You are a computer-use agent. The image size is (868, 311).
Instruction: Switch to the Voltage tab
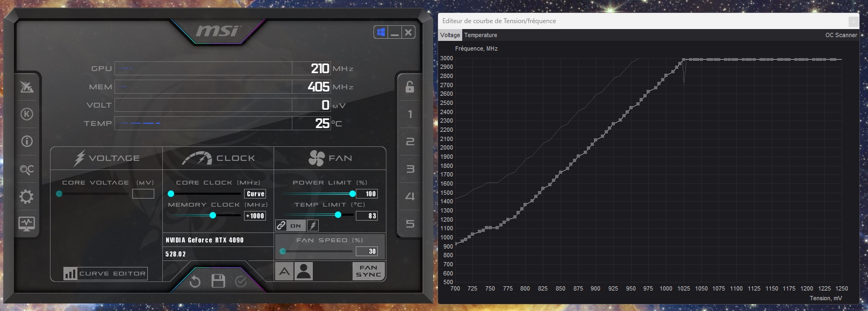[x=450, y=35]
